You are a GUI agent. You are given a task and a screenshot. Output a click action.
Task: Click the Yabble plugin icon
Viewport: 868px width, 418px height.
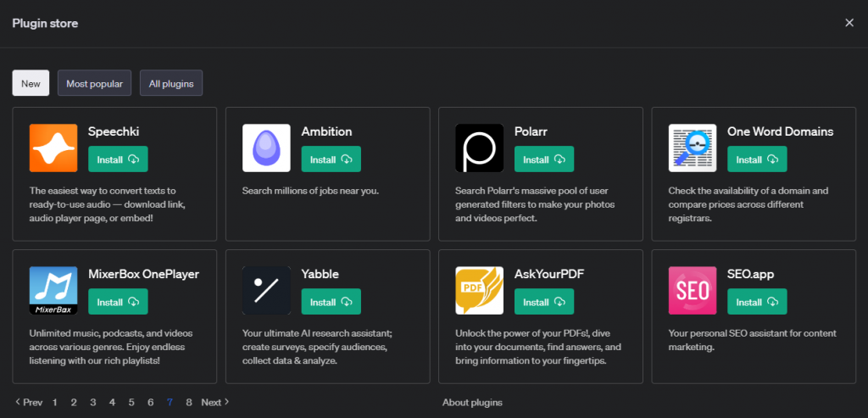pos(266,291)
